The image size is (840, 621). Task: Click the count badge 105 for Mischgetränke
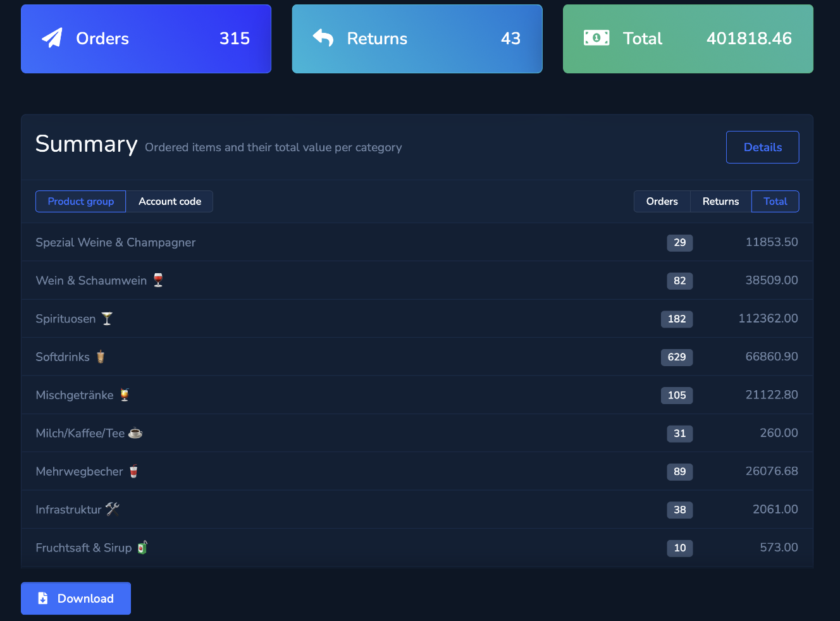coord(677,395)
